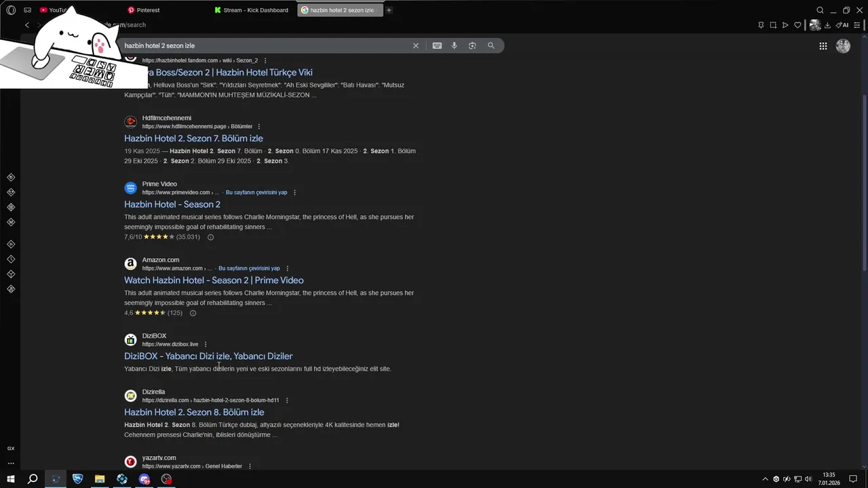The width and height of the screenshot is (868, 488).
Task: Open the workspaces icon next to the Opera logo
Action: (27, 10)
